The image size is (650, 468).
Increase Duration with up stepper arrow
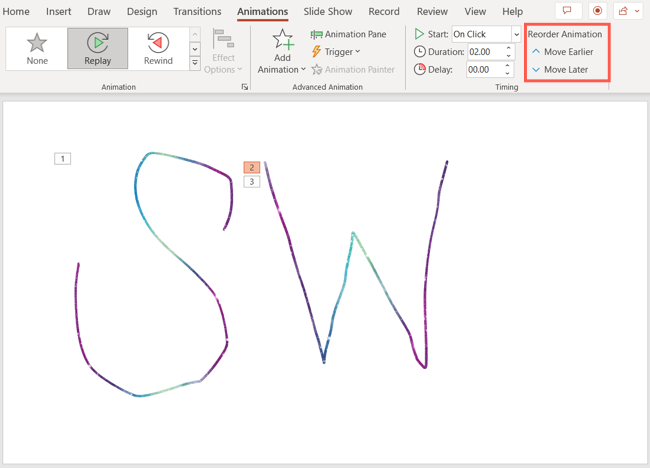(x=509, y=48)
